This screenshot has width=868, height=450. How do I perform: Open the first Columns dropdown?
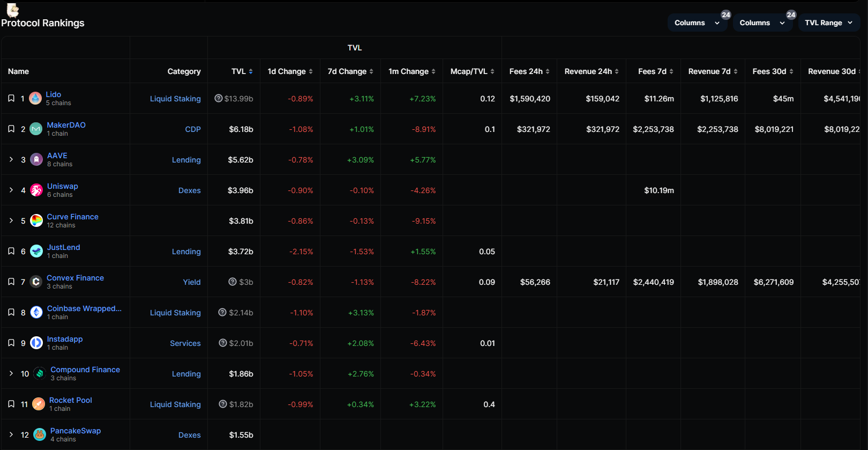697,23
